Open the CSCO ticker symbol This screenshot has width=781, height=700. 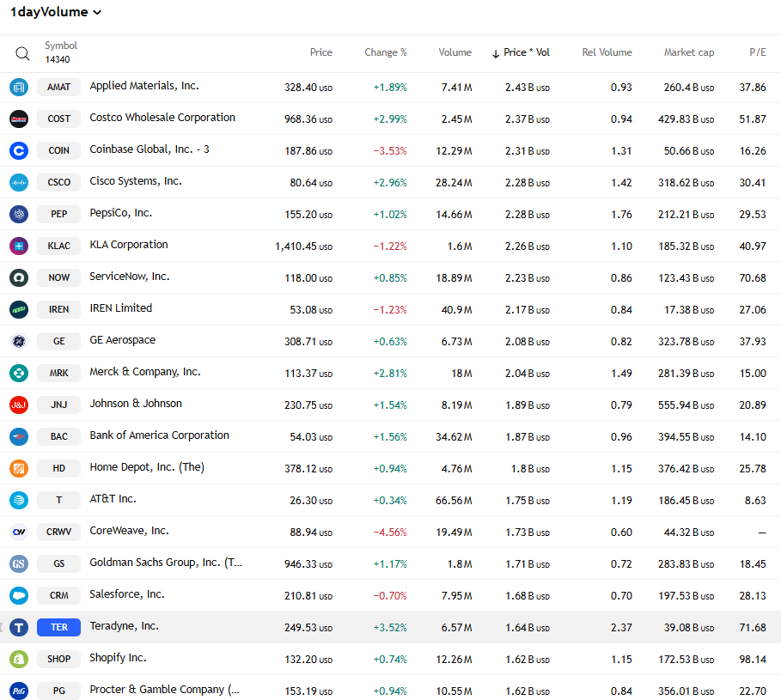point(58,182)
